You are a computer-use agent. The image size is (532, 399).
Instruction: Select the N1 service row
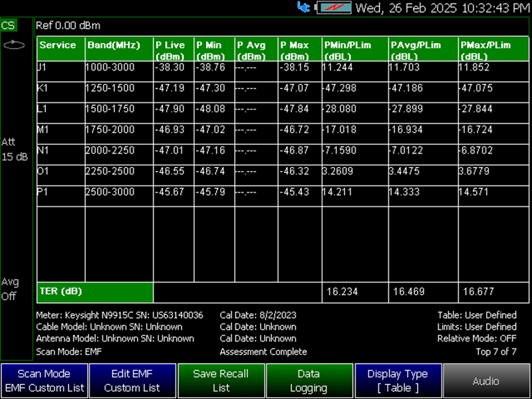click(283, 154)
